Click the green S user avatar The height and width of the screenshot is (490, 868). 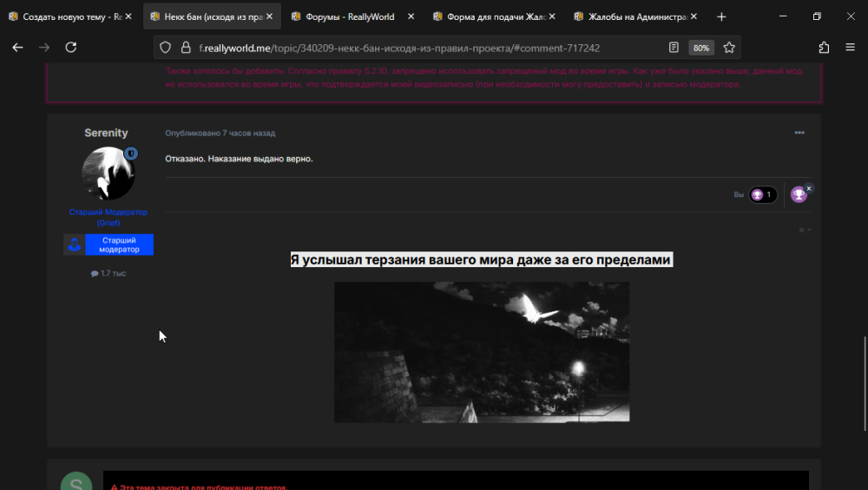[76, 481]
